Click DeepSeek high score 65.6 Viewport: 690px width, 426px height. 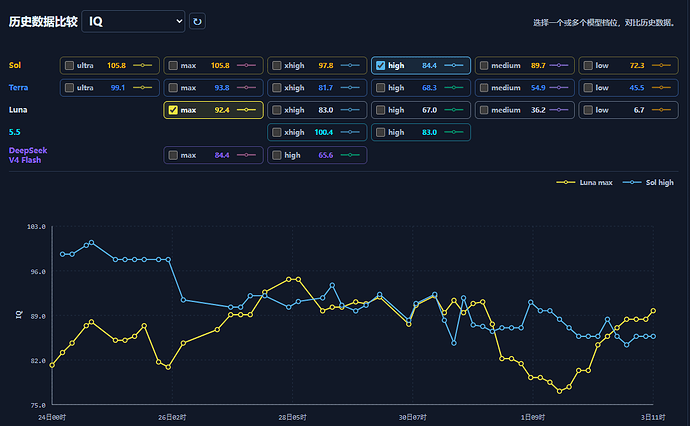tap(326, 155)
